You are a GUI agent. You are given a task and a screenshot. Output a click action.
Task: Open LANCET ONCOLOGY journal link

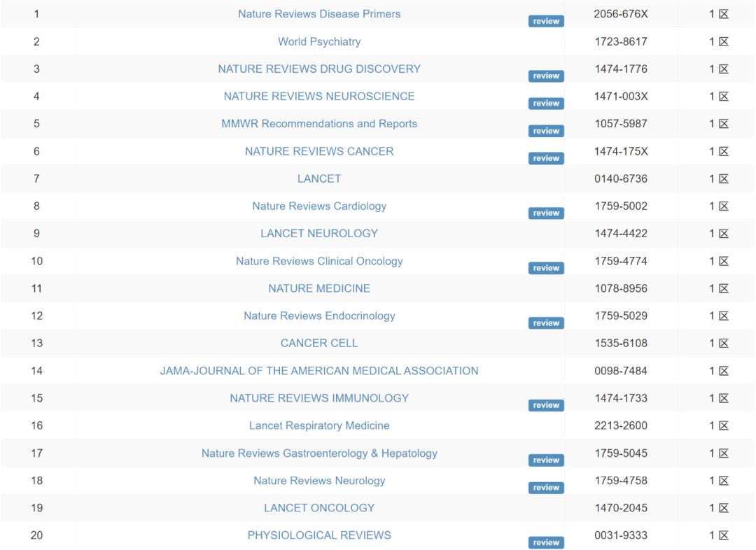319,508
